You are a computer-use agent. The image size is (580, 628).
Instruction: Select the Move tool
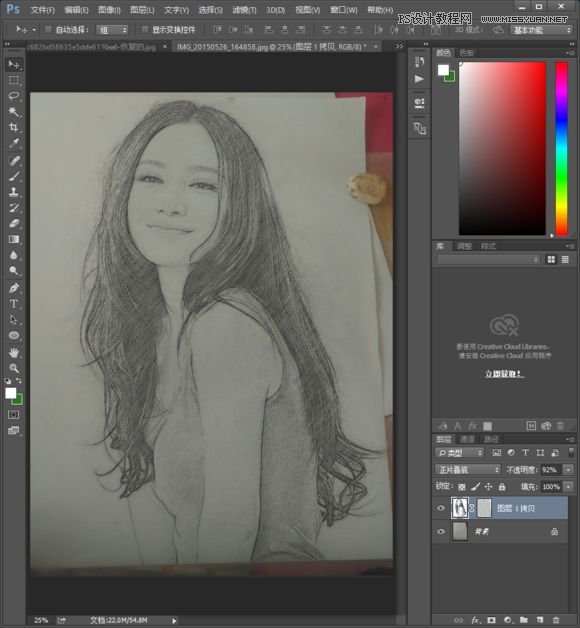click(14, 64)
